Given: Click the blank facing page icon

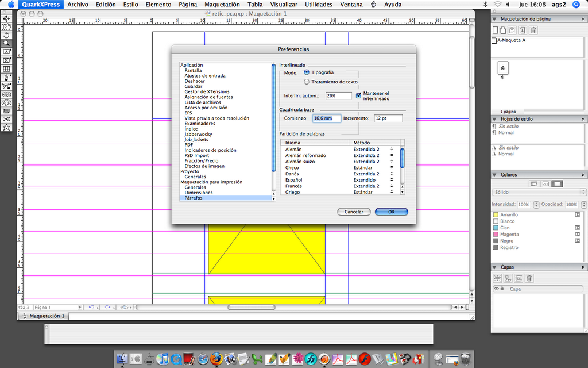Looking at the screenshot, I should (503, 30).
